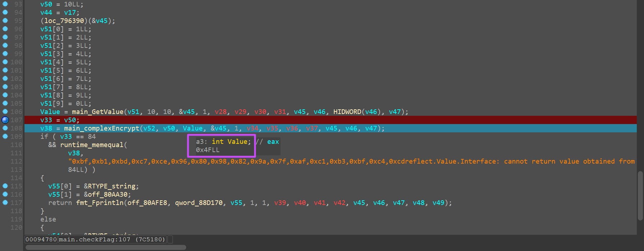Click the blue gutter dot on line 108
The height and width of the screenshot is (251, 644).
5,128
